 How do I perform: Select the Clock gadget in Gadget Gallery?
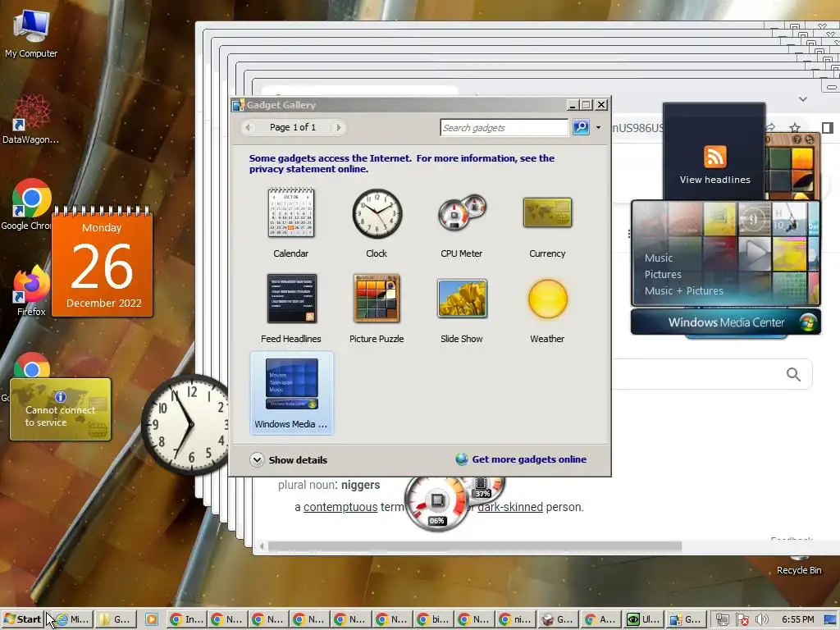[x=377, y=223]
